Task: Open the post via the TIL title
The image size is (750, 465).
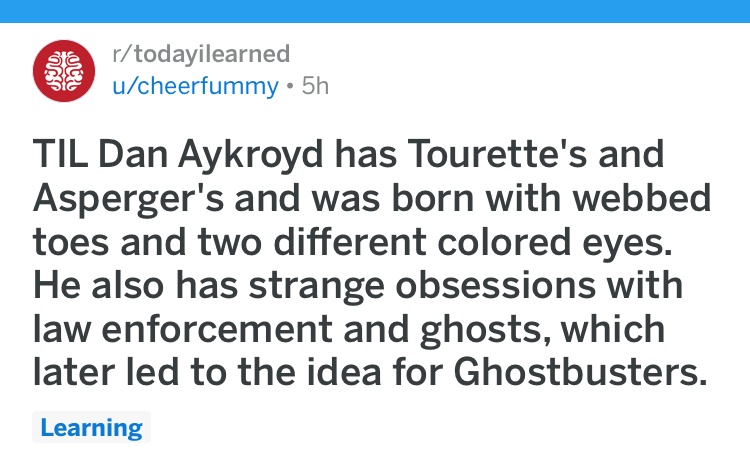Action: pos(371,262)
